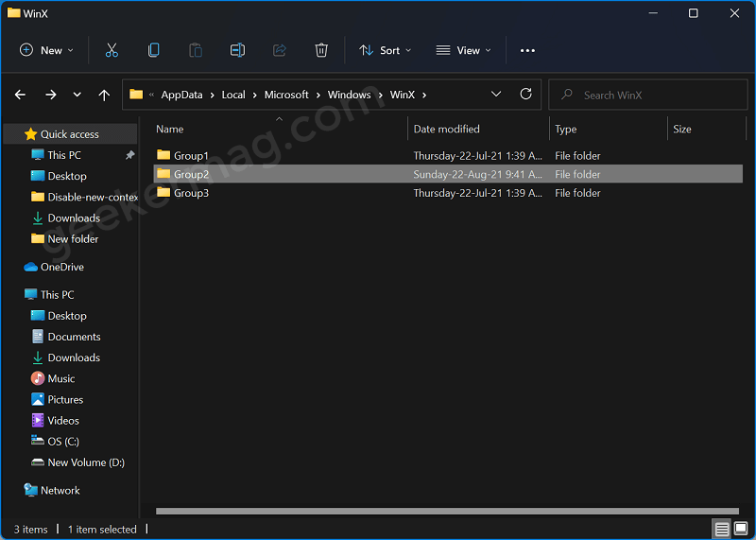Refresh the WinX folder view
The image size is (756, 540).
tap(526, 95)
